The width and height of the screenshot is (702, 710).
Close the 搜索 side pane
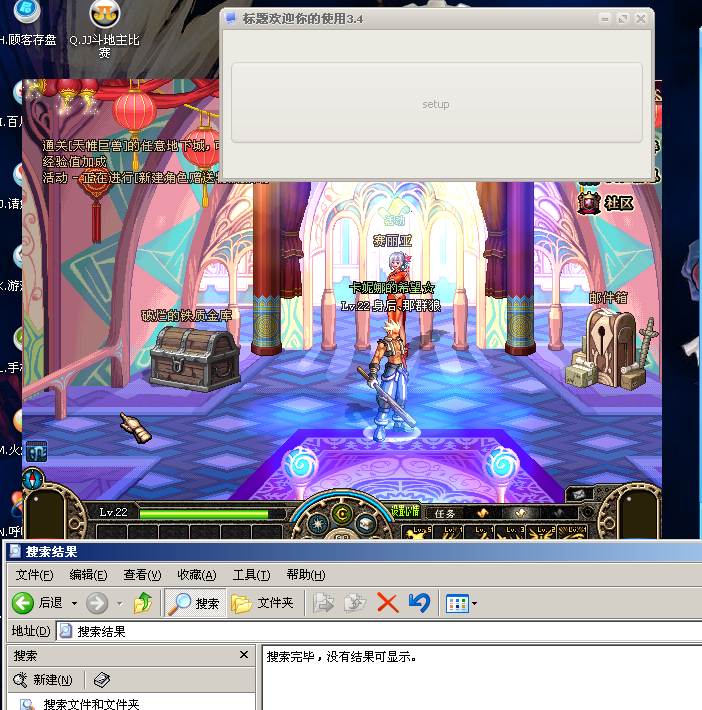pyautogui.click(x=244, y=655)
